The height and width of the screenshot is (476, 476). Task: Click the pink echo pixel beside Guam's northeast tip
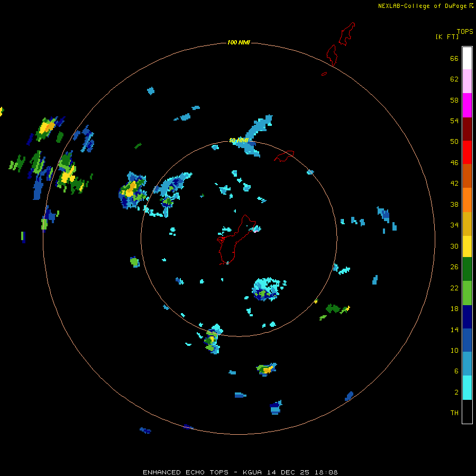coord(257,231)
